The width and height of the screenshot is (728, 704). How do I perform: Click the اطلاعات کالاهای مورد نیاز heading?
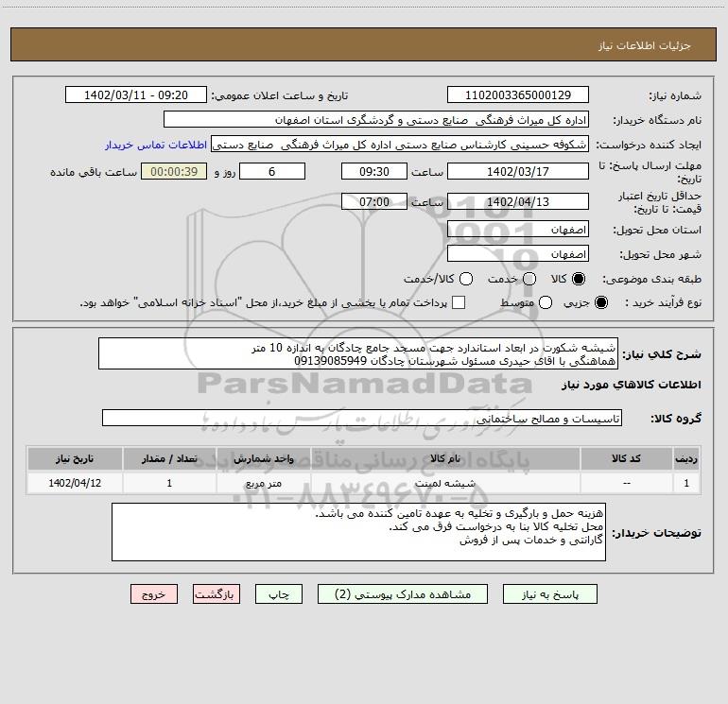coord(632,385)
